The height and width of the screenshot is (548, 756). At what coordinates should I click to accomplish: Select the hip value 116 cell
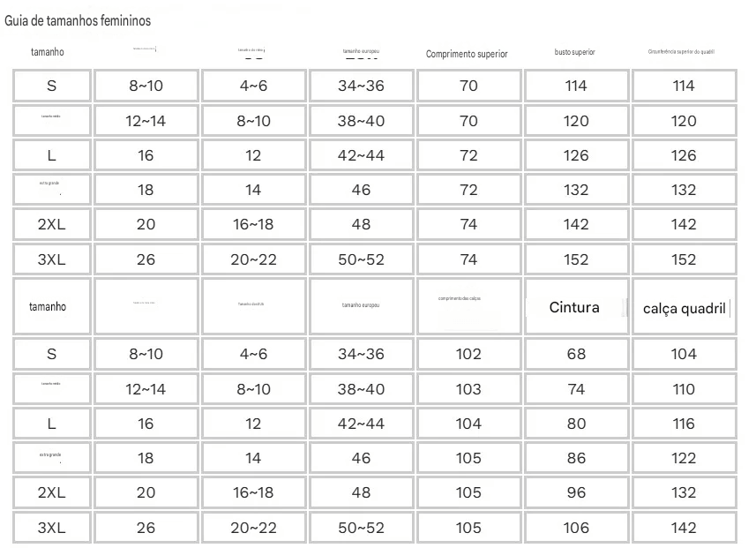(685, 424)
